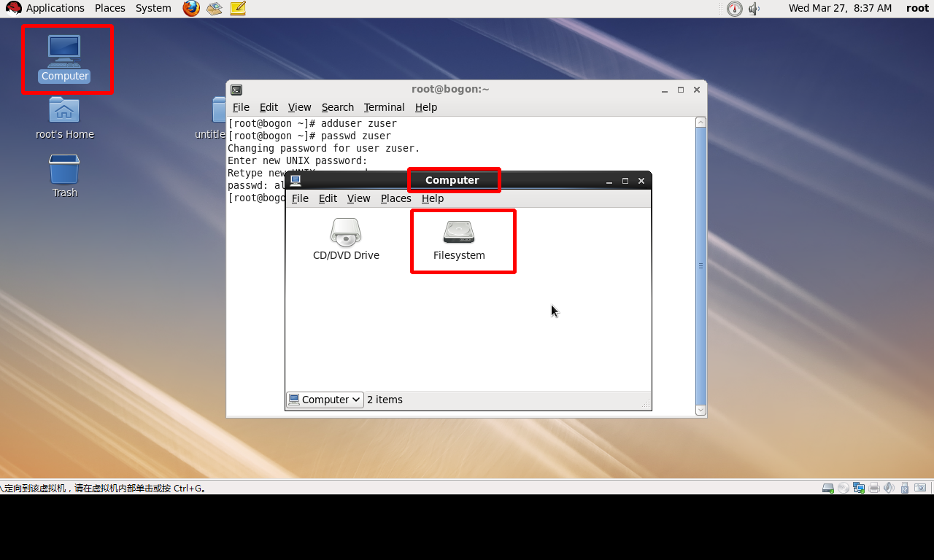
Task: Launch Firefox from the top panel
Action: (190, 9)
